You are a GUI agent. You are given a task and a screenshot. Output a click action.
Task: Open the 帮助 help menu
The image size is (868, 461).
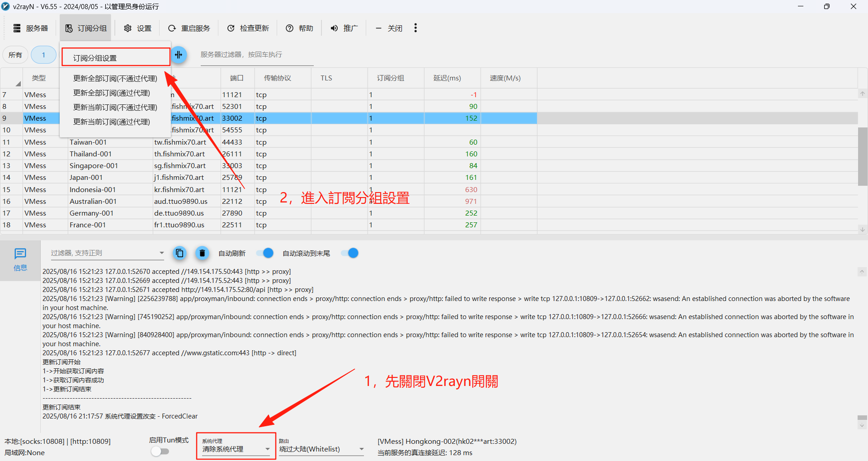point(299,28)
